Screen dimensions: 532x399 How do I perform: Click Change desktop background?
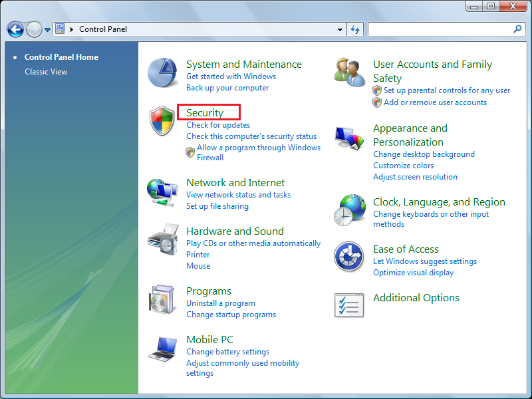[x=424, y=154]
